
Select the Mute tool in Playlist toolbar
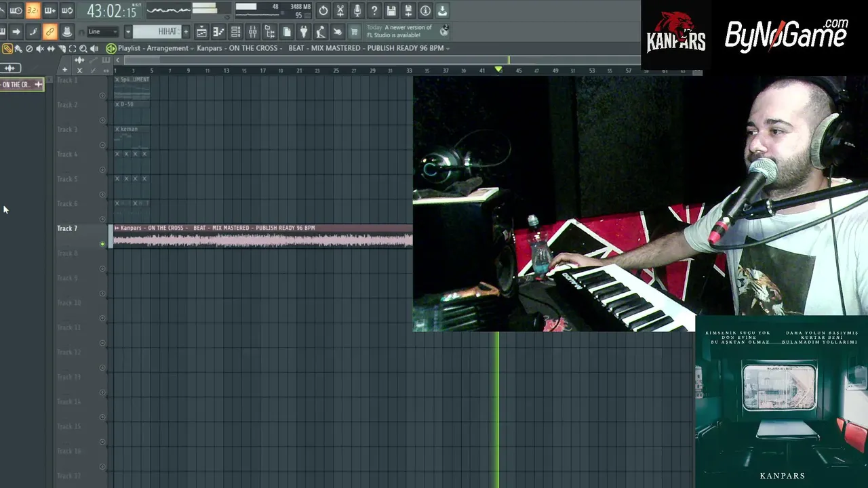[x=40, y=48]
